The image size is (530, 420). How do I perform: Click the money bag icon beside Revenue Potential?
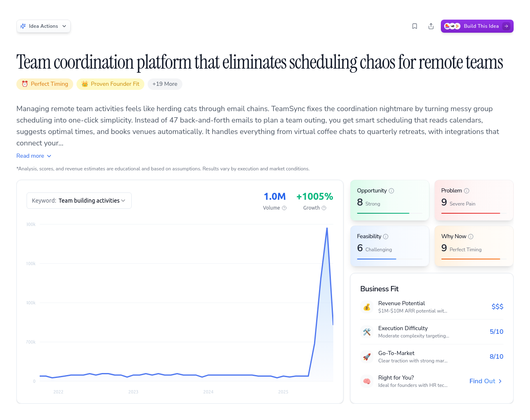(367, 307)
